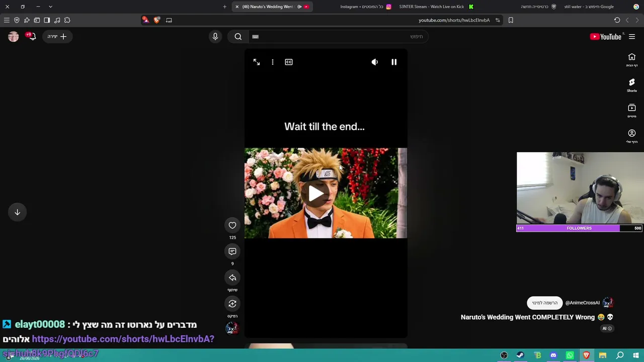Open a new browser tab
The image size is (644, 362).
click(x=224, y=7)
